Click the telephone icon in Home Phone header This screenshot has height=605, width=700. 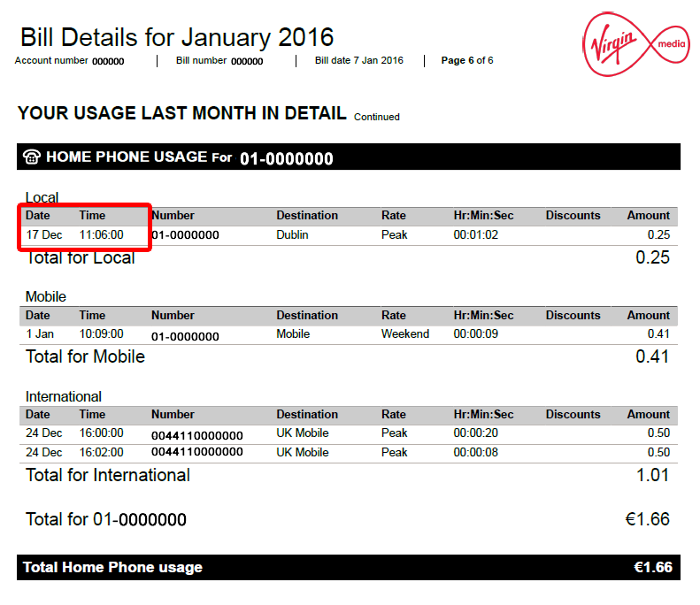click(x=32, y=157)
